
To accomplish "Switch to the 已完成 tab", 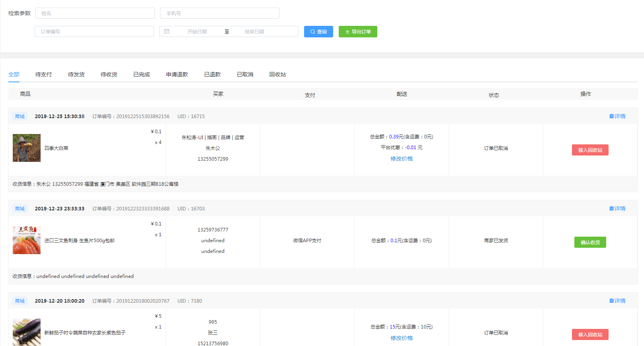I will click(141, 74).
